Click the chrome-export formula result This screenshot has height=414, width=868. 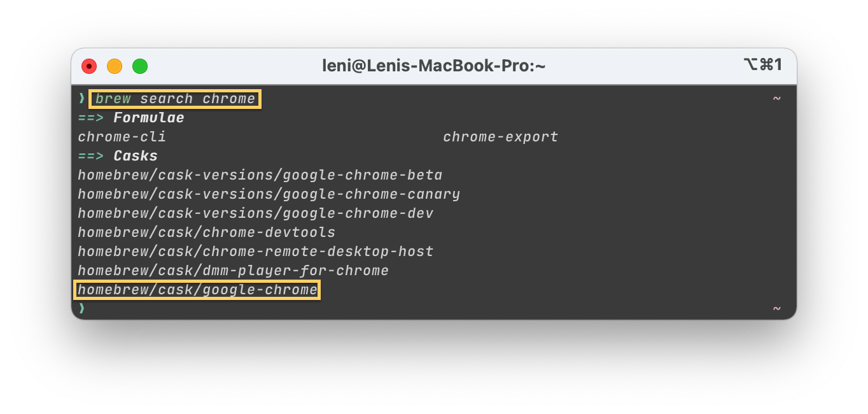coord(501,137)
